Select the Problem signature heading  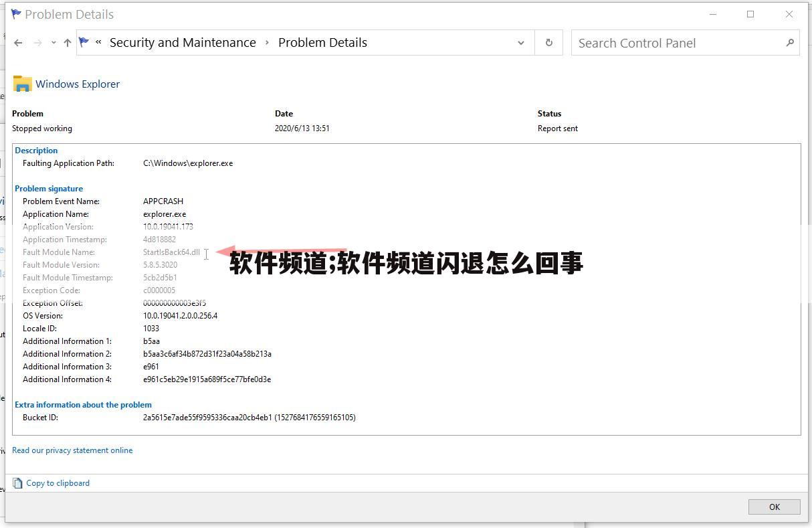(49, 189)
